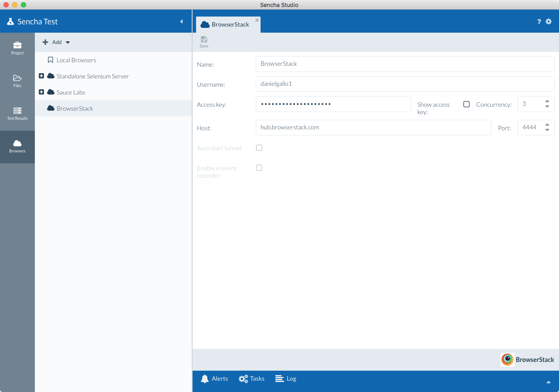559x392 pixels.
Task: Expand the Standalone Selenium Server node
Action: click(x=41, y=76)
